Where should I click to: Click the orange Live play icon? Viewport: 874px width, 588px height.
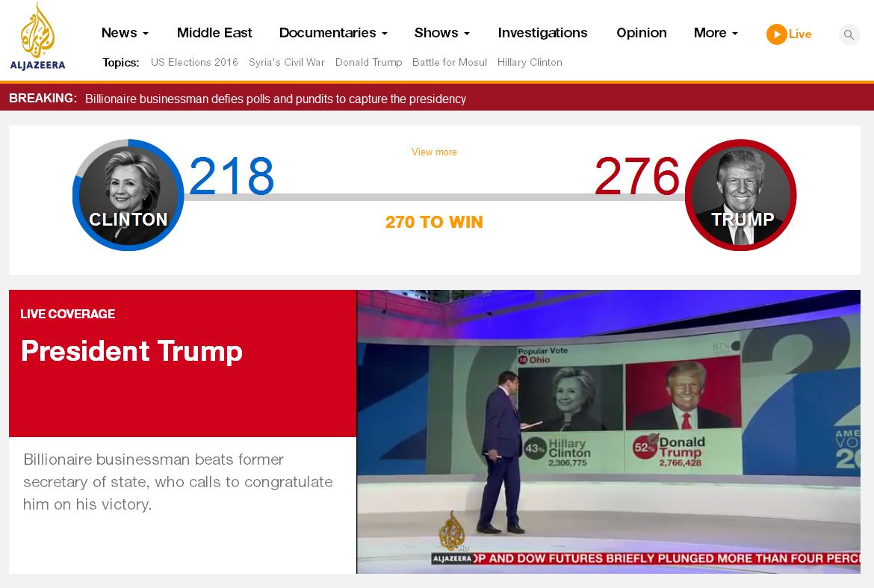tap(776, 34)
